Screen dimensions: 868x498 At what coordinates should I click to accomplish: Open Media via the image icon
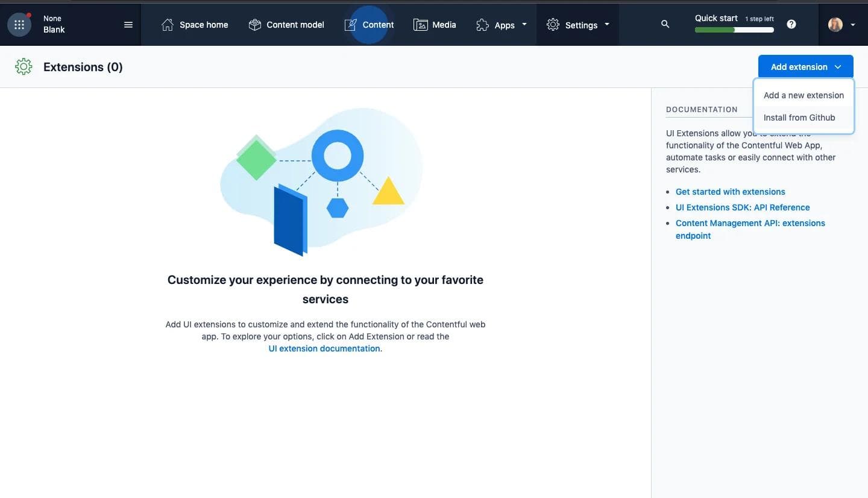click(421, 25)
